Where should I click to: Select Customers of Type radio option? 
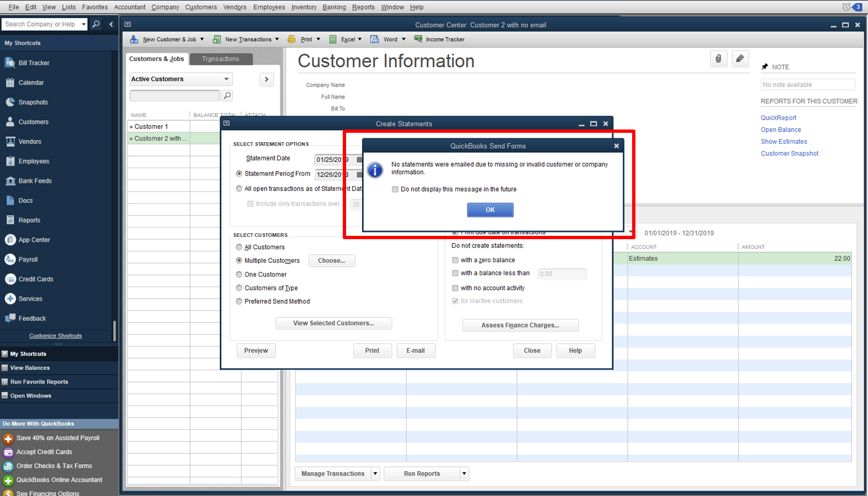[239, 288]
